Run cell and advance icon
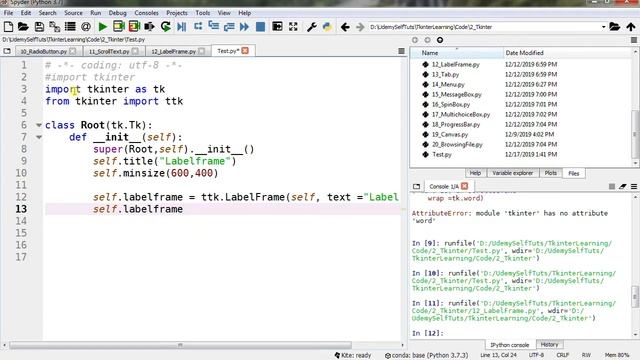Viewport: 640px width, 360px height. 134,27
